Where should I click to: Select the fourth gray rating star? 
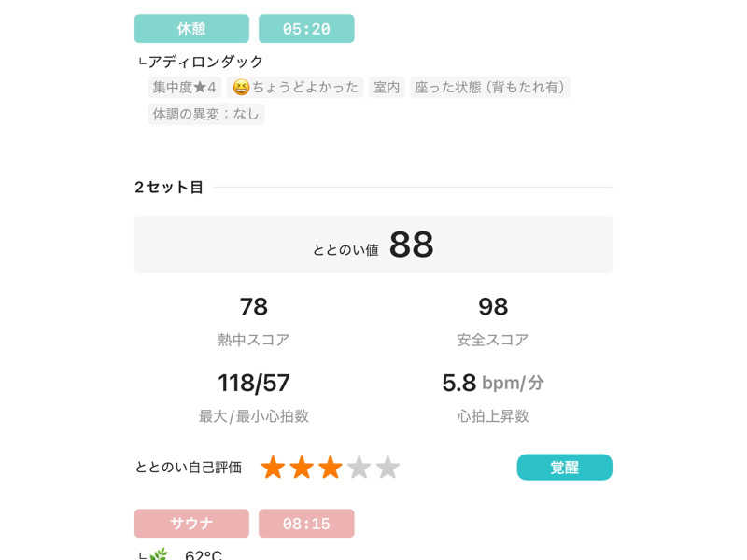click(x=359, y=468)
